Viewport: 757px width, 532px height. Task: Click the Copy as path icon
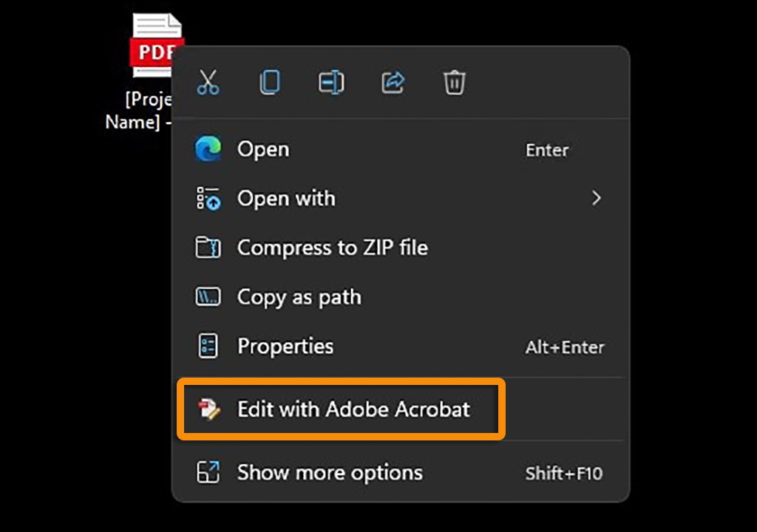[x=208, y=297]
